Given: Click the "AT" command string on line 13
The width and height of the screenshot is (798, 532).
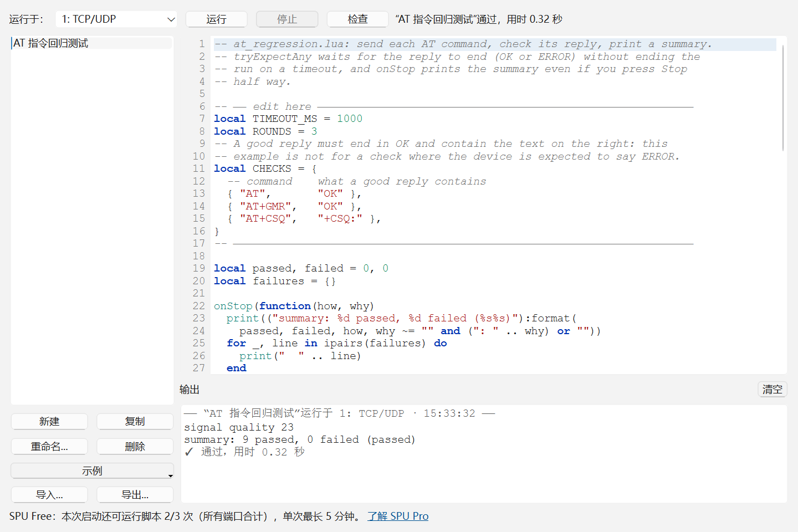Looking at the screenshot, I should click(x=253, y=193).
